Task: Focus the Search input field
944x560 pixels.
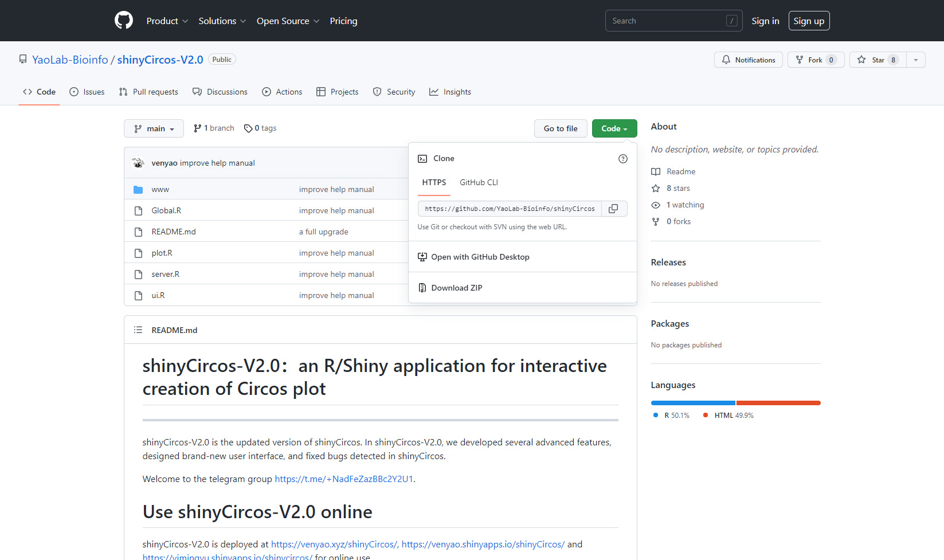Action: click(673, 21)
